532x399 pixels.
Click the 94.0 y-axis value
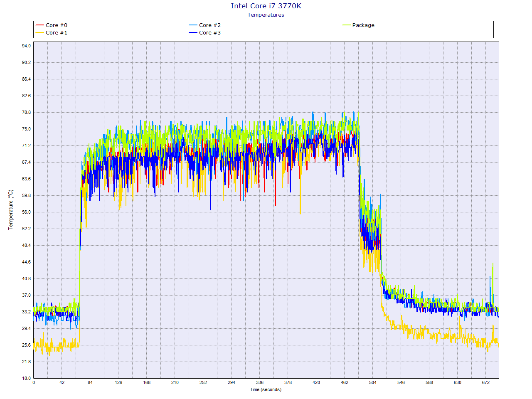point(26,46)
